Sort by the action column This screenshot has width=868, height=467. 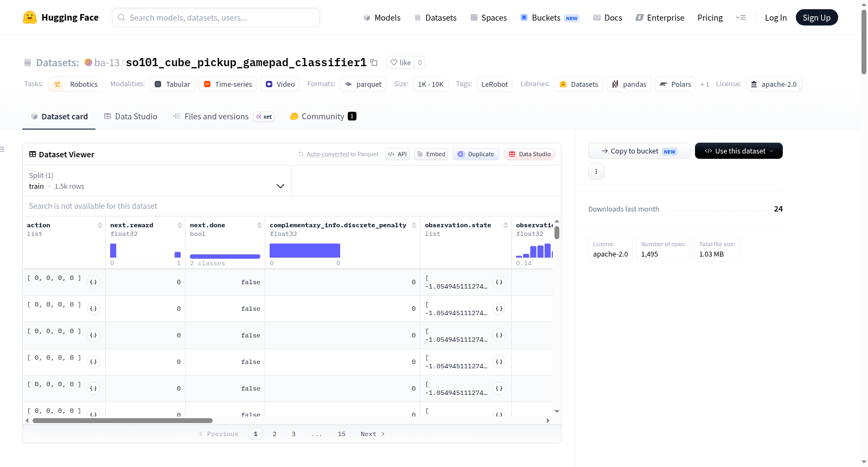click(100, 225)
